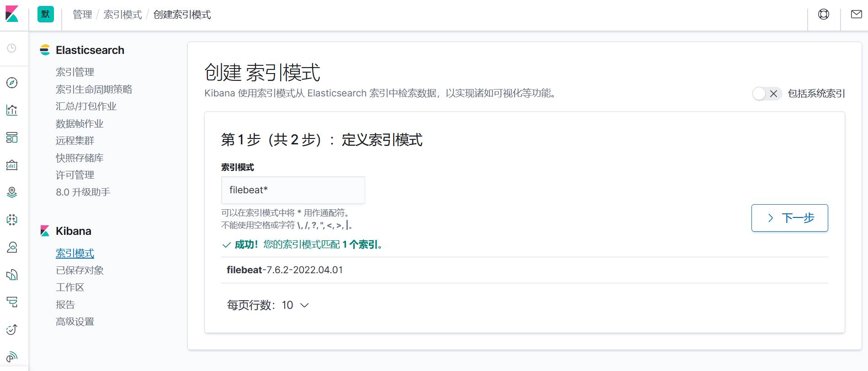Click the Kibana logo home icon
The height and width of the screenshot is (371, 868).
pos(12,14)
